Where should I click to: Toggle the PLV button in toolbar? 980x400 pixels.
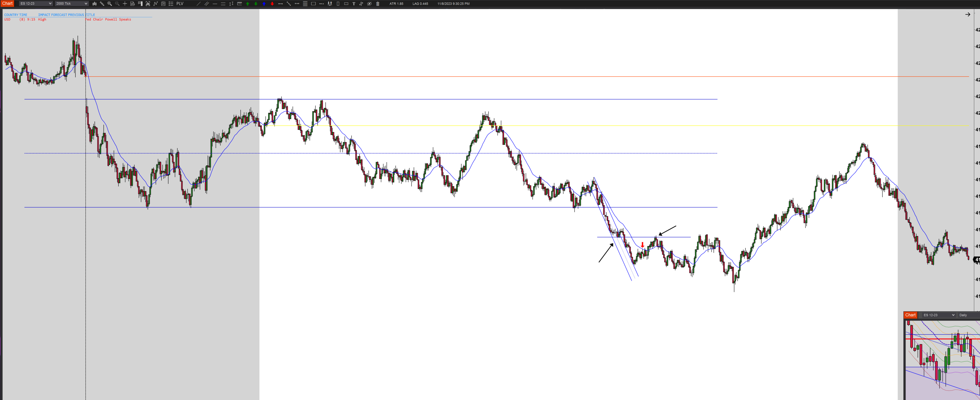coord(180,4)
